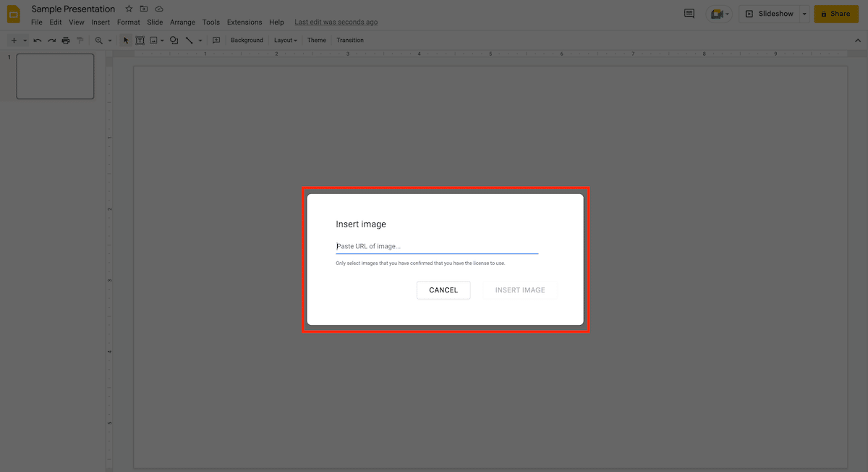Click the Share button
This screenshot has height=472, width=868.
click(x=836, y=13)
